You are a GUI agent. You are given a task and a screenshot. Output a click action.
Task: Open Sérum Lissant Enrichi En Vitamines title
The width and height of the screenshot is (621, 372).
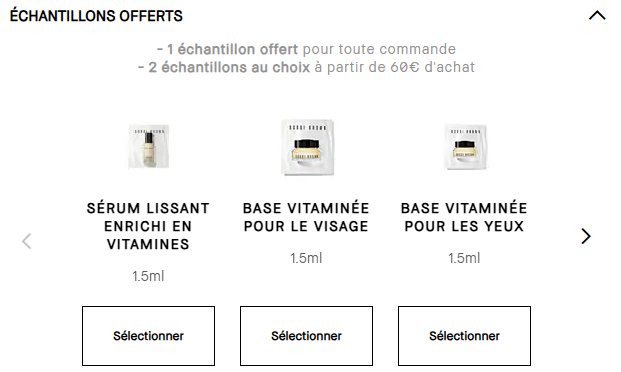(148, 226)
